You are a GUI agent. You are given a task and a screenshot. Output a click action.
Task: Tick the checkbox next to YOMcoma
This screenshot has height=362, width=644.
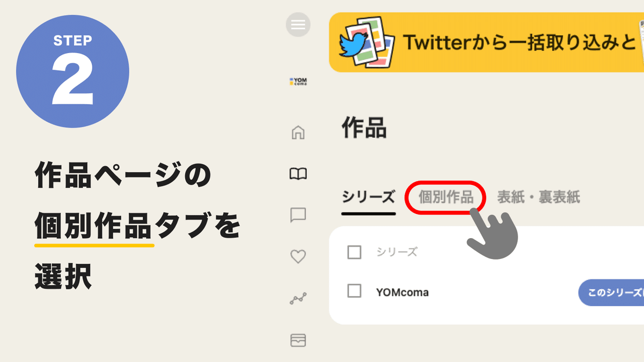[354, 291]
